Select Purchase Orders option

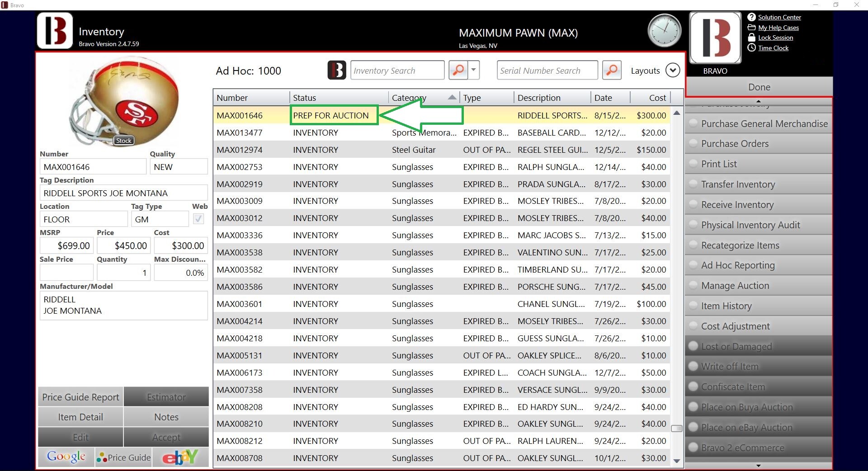[x=759, y=144]
